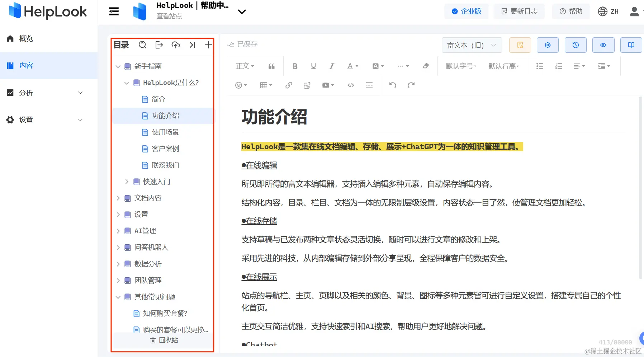Open the text alignment dropdown

579,66
